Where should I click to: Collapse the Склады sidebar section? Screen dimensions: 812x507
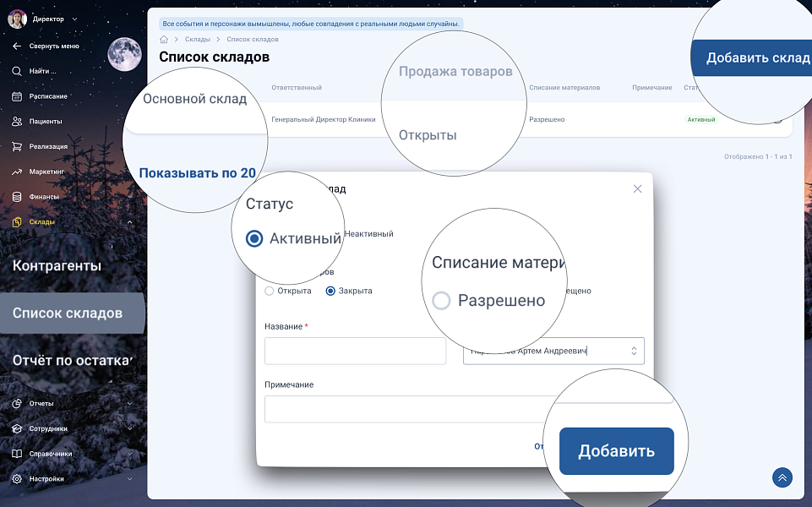[129, 222]
